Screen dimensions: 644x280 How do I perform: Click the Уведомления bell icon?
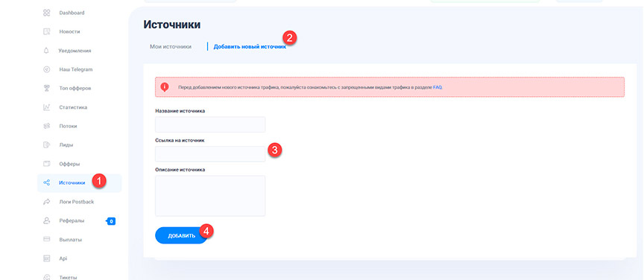click(46, 51)
